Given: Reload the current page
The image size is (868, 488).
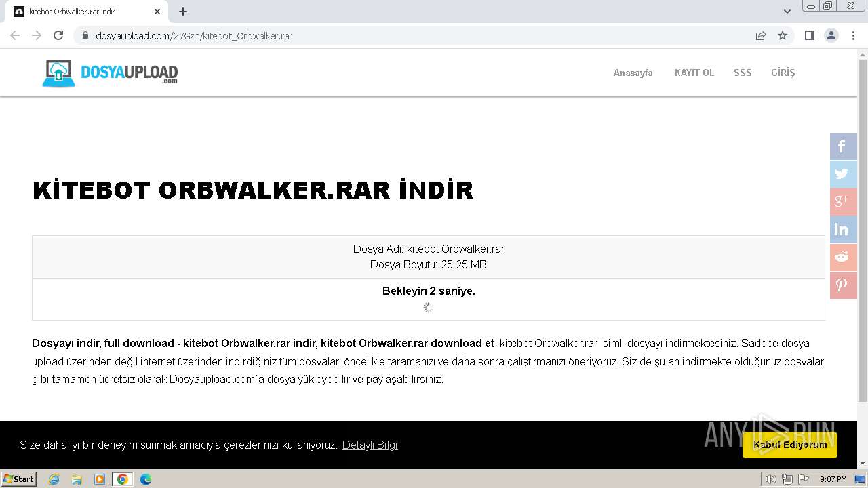Looking at the screenshot, I should pos(58,35).
